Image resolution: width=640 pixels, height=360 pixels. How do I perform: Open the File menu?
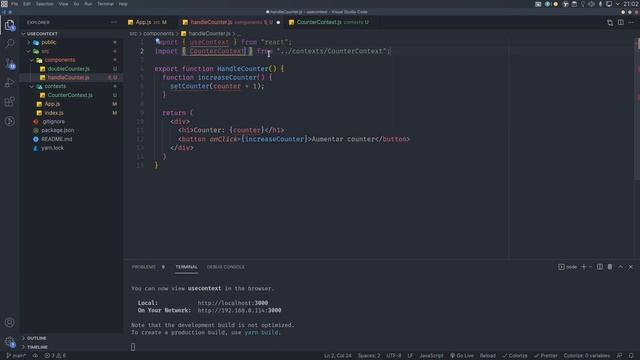point(15,4)
